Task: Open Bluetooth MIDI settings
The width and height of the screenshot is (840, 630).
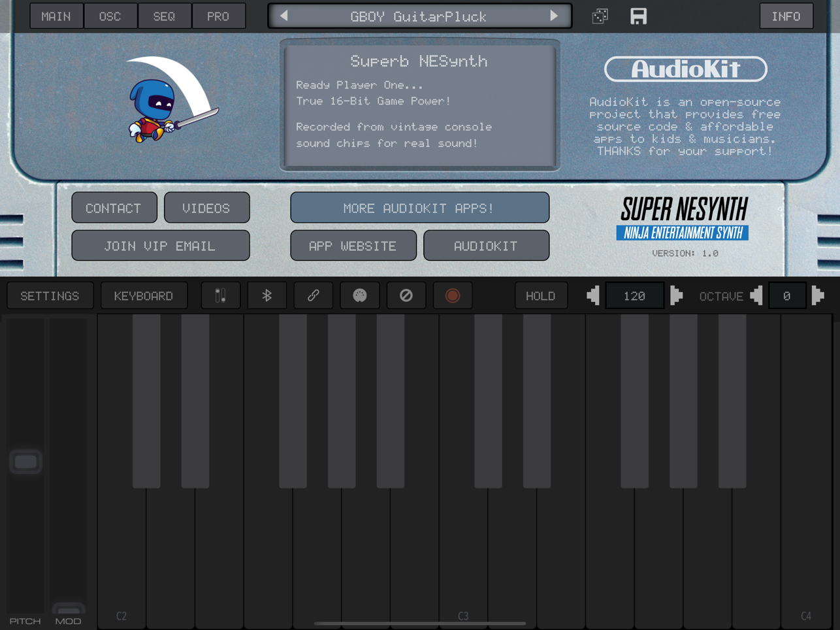Action: 267,296
